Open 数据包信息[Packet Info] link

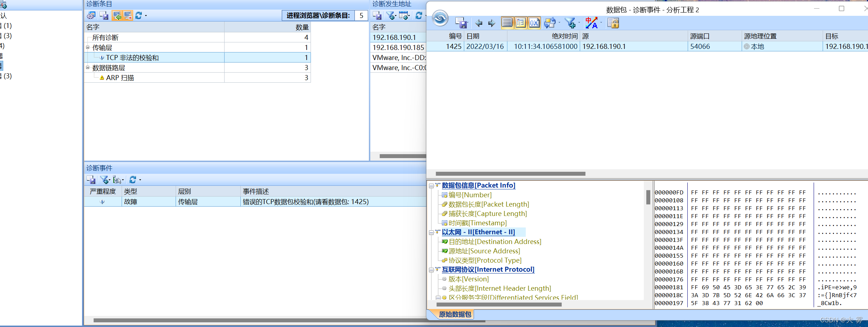[479, 185]
